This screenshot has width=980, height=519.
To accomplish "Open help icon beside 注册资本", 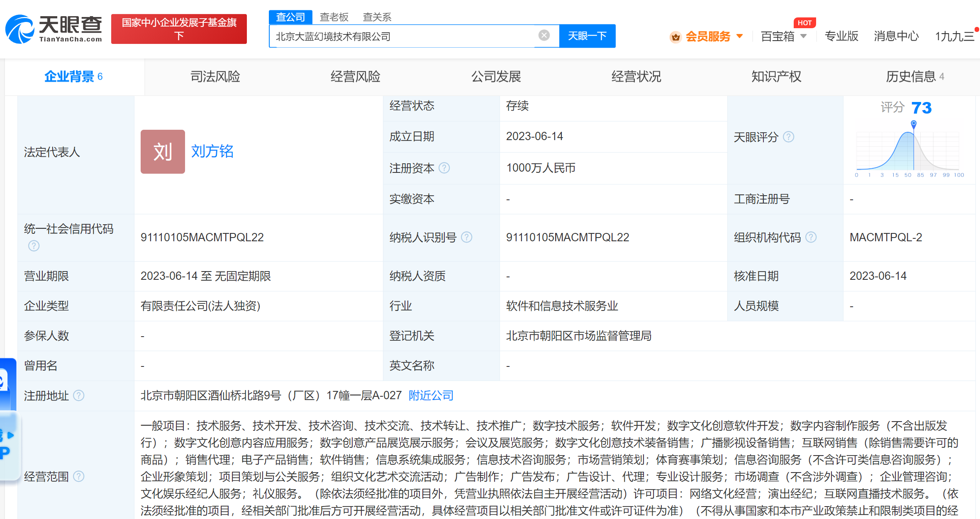I will point(444,168).
